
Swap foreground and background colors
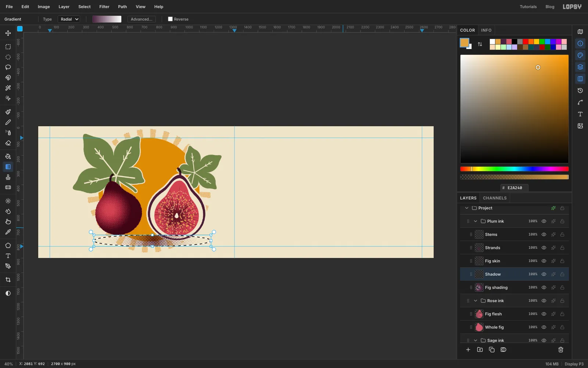pyautogui.click(x=480, y=44)
